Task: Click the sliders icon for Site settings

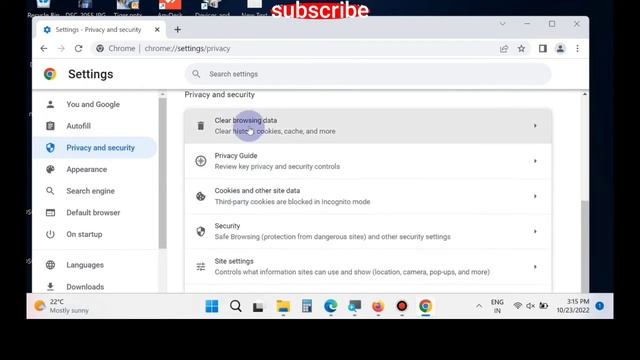Action: (x=200, y=267)
